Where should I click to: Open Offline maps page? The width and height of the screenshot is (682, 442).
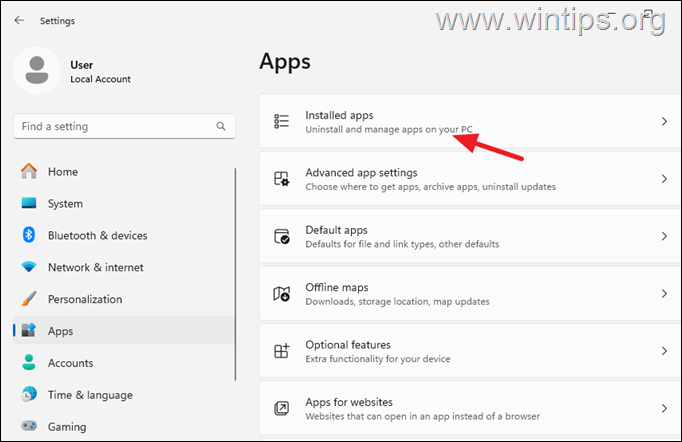(470, 294)
